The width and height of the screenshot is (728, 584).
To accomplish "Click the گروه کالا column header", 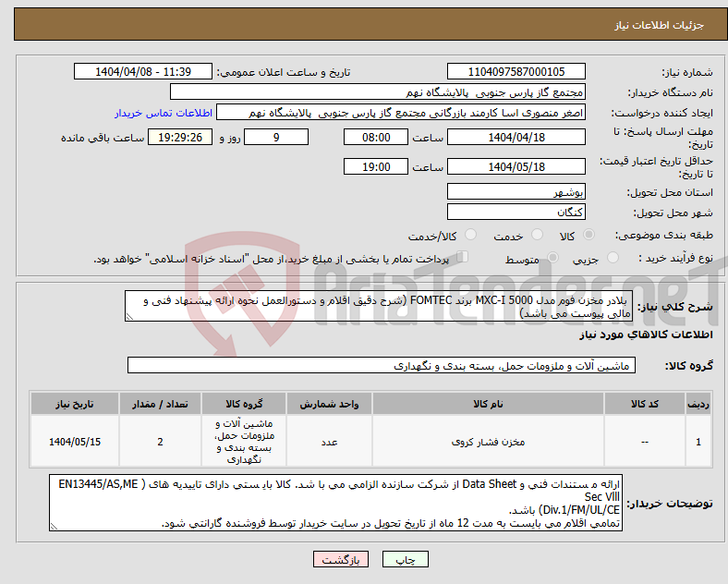I will tap(244, 404).
